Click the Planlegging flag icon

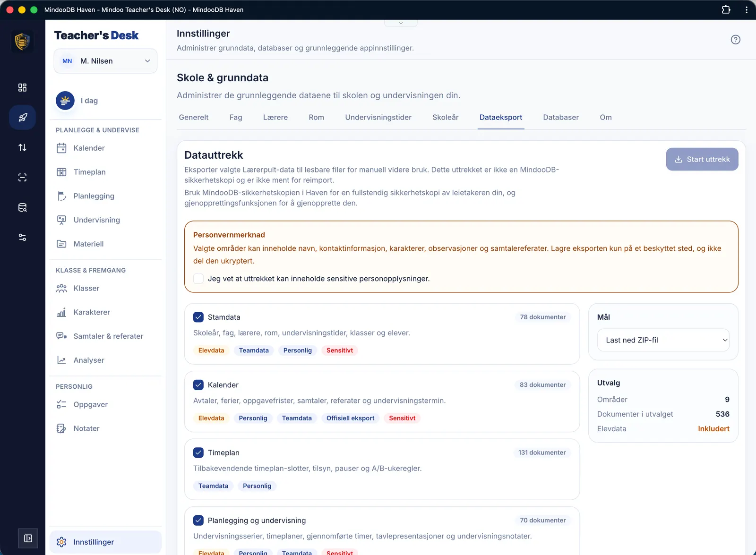pos(61,196)
